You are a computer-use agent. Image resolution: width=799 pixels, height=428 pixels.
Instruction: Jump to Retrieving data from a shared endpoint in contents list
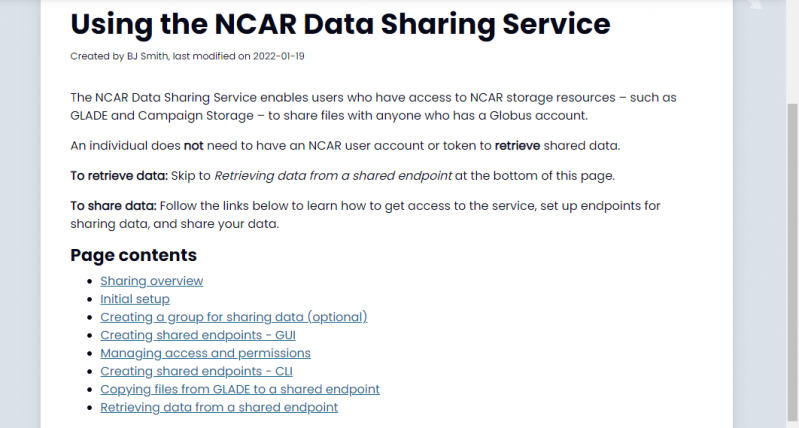pyautogui.click(x=218, y=407)
